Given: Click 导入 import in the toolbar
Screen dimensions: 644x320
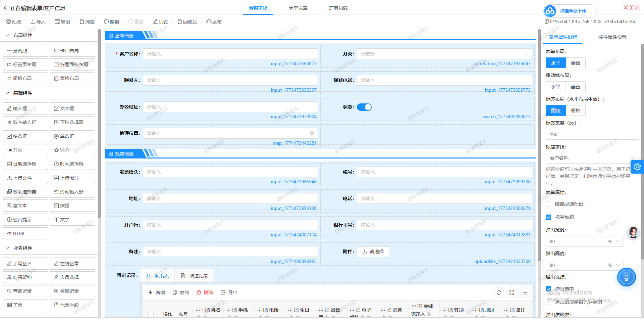Looking at the screenshot, I should click(38, 22).
